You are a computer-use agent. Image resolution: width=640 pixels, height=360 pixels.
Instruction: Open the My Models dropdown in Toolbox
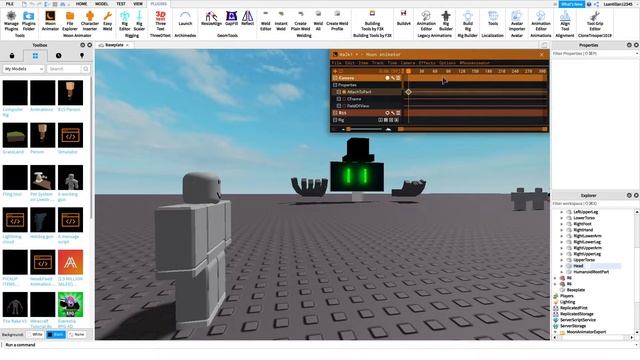24,69
